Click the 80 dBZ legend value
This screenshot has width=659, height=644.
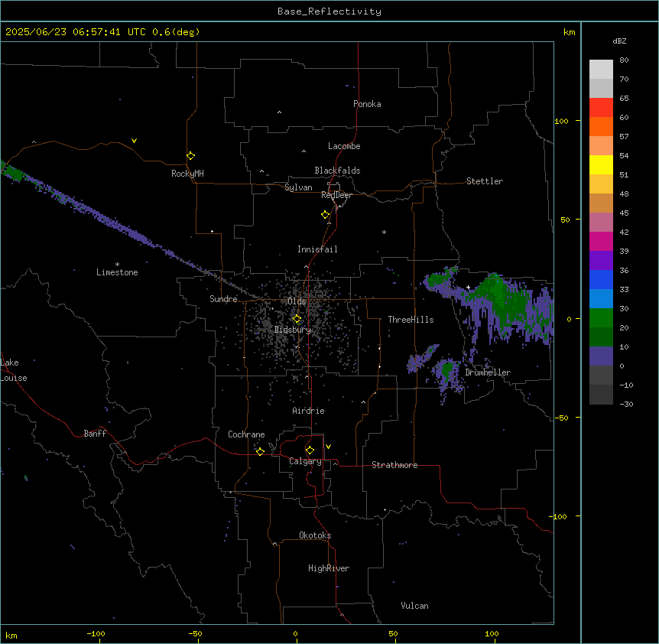[x=624, y=60]
